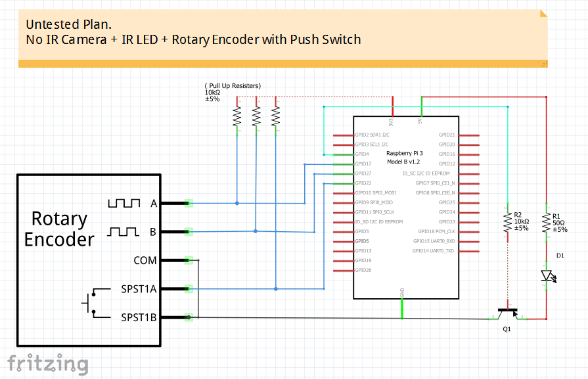
Task: Click the square wave symbol beside encoder output B
Action: click(x=123, y=232)
